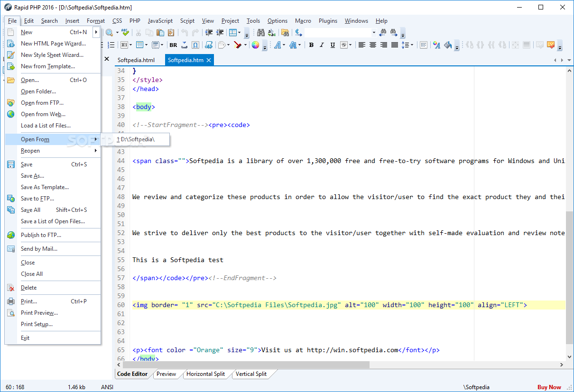This screenshot has width=574, height=392.
Task: Expand the H1 heading dropdown arrow
Action: coord(131,45)
